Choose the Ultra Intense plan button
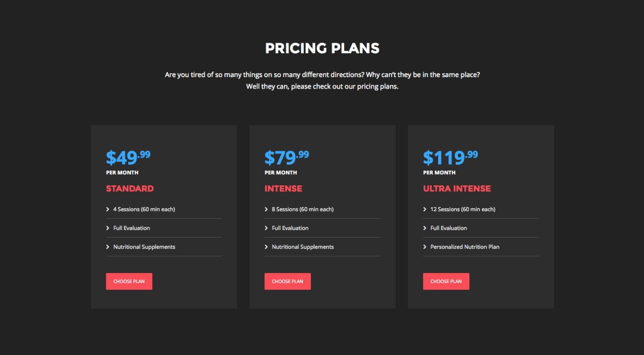 tap(446, 281)
